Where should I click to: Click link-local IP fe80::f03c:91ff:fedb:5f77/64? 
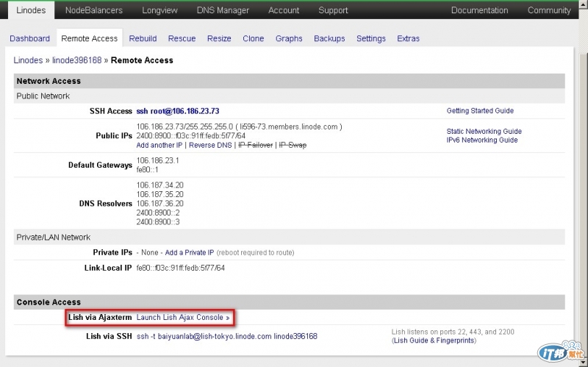tap(180, 268)
